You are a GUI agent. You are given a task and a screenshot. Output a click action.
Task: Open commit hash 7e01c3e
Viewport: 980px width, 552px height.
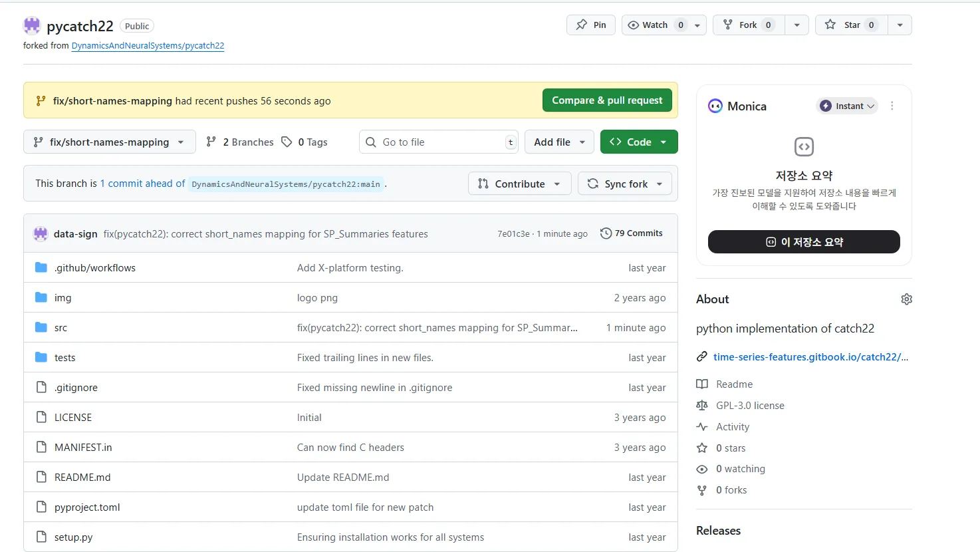[x=513, y=234]
